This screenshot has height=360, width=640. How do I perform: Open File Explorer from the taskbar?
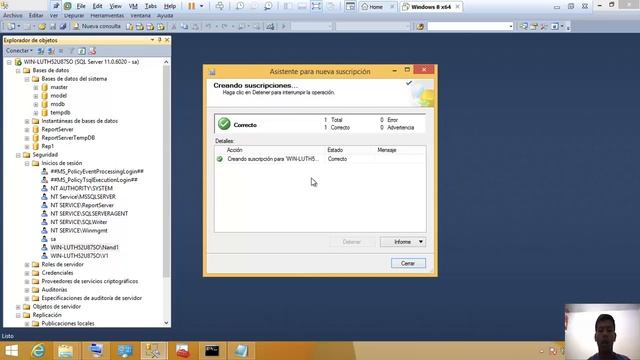(x=65, y=351)
